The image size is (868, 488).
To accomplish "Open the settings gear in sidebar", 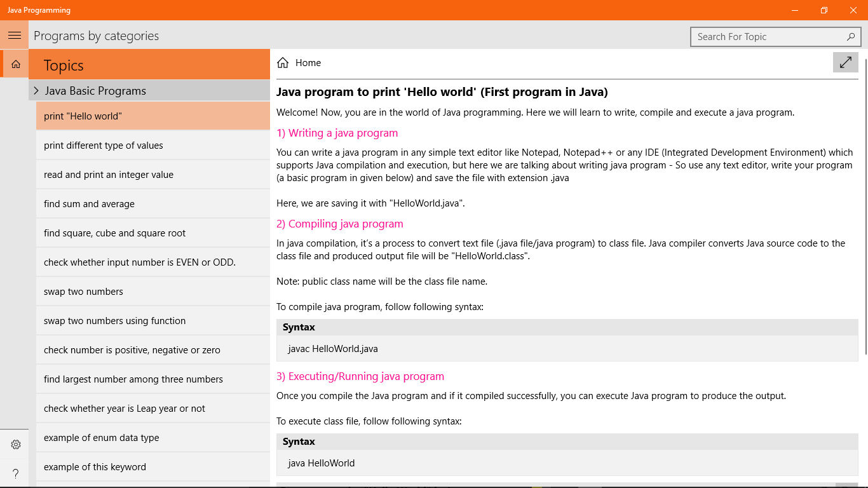I will [x=15, y=444].
